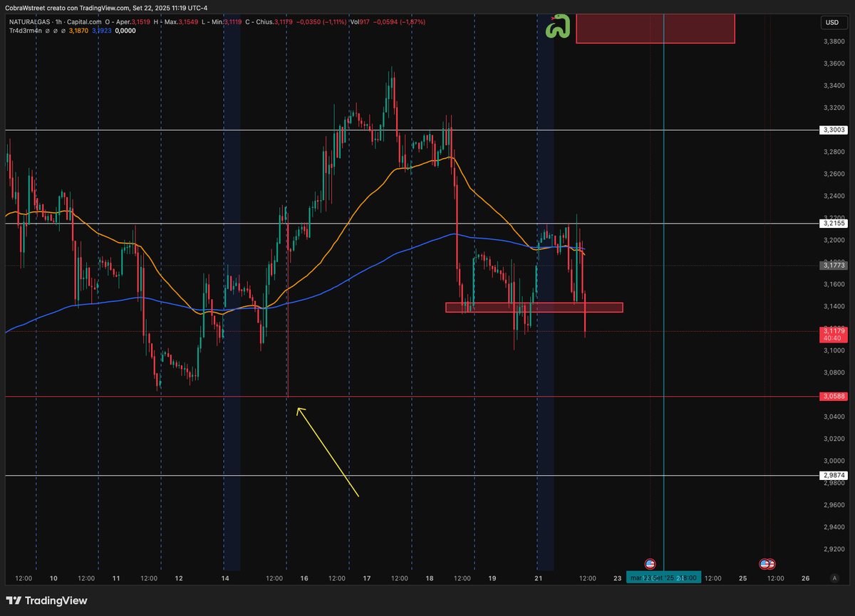The width and height of the screenshot is (855, 616).
Task: Select the large red rectangle at top right
Action: click(655, 28)
